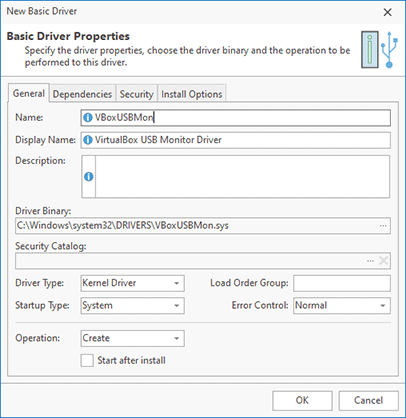Switch to the Dependencies tab
This screenshot has width=406, height=418.
click(82, 94)
